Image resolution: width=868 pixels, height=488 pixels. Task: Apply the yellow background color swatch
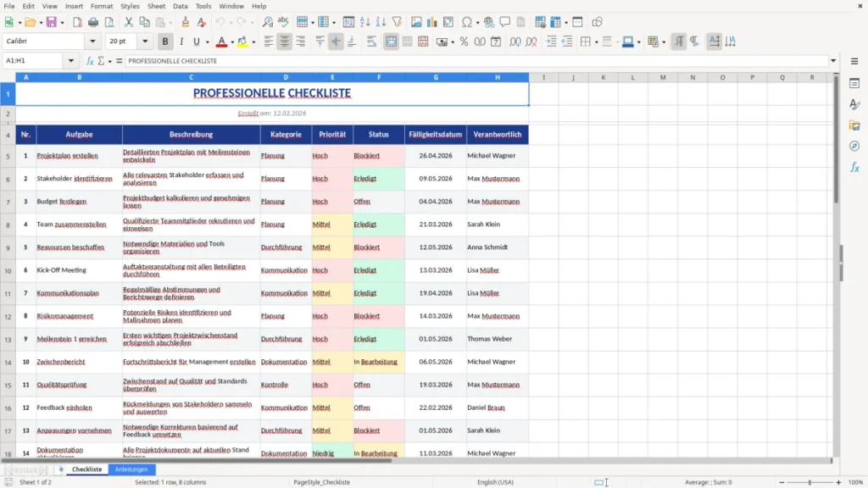(242, 42)
